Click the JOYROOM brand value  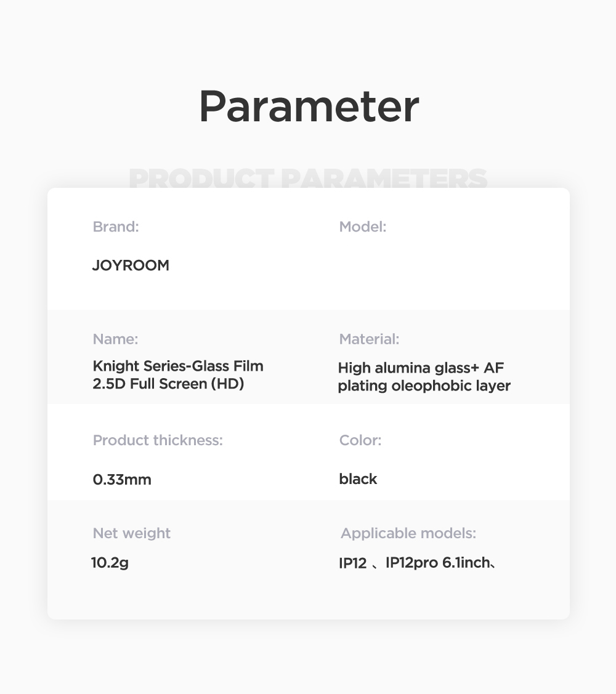point(131,265)
